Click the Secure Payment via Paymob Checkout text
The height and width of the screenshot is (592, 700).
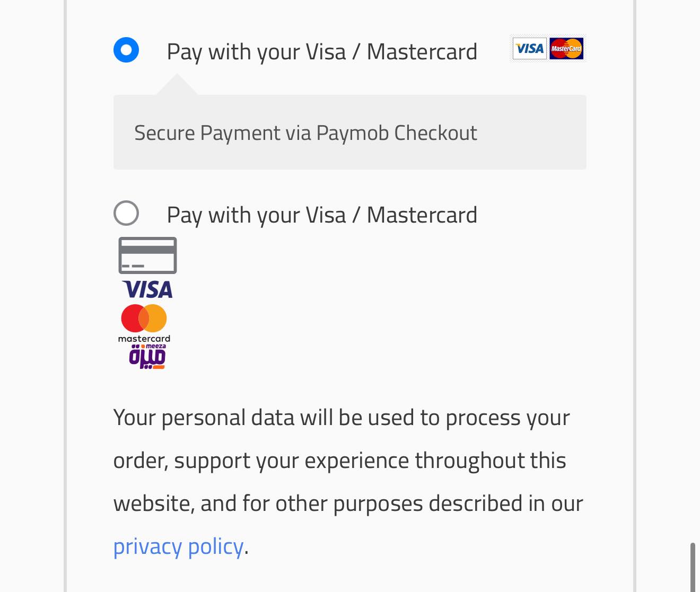[x=305, y=133]
